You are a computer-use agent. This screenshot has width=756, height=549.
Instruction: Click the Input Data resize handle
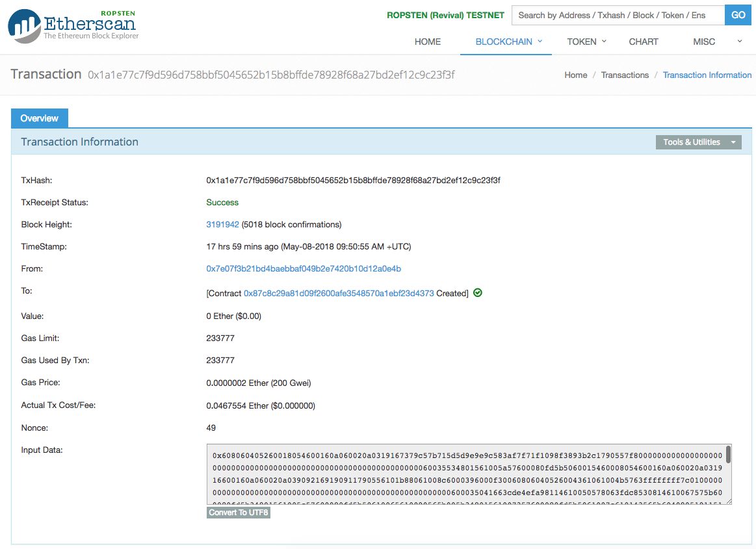[729, 502]
